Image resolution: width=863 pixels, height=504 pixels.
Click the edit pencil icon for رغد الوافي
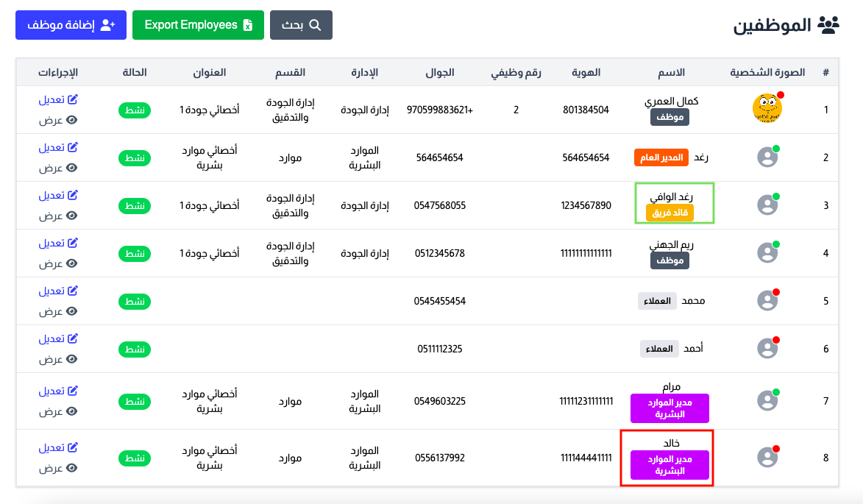pos(73,196)
